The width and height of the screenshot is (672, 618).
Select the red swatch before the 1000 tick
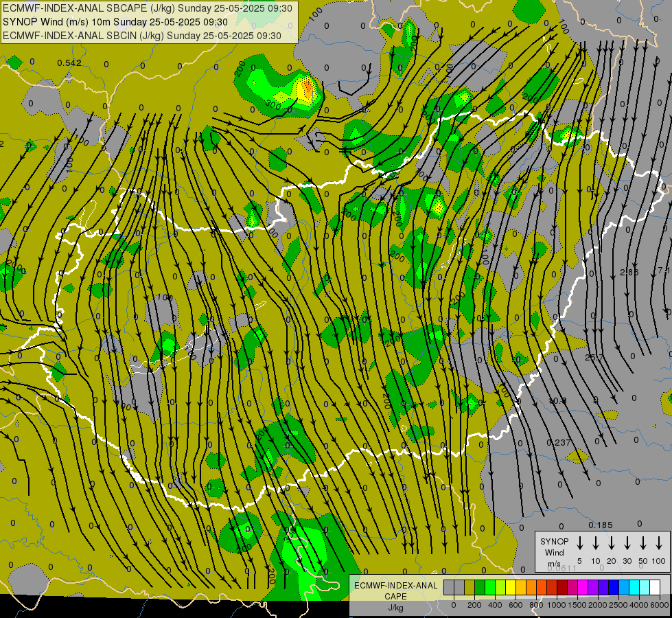(552, 588)
